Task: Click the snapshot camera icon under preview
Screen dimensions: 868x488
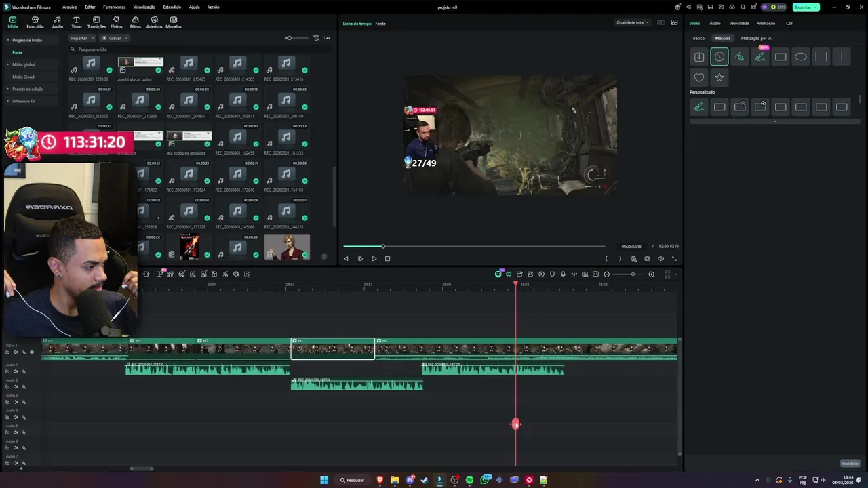Action: 647,258
